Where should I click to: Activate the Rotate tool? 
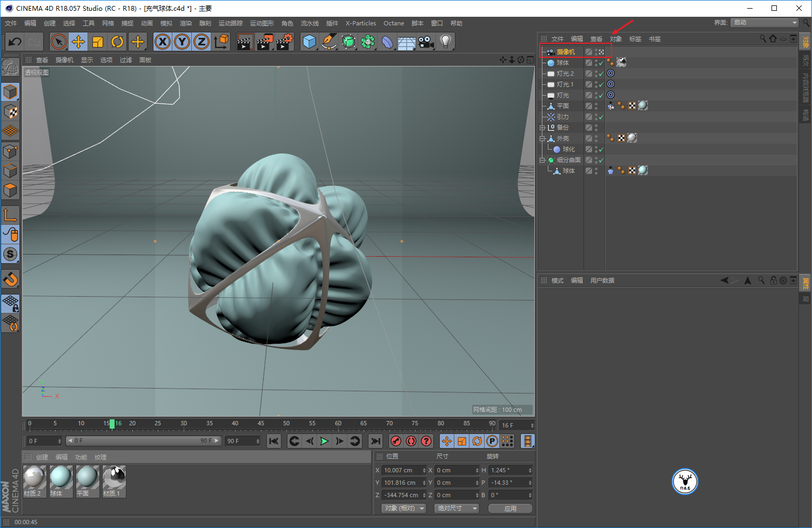[x=117, y=42]
